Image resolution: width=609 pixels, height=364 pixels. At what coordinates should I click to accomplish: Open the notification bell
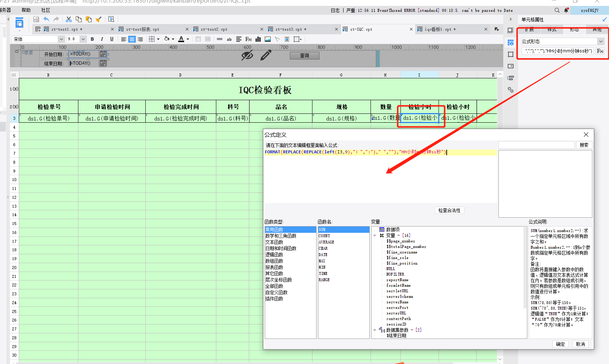pyautogui.click(x=566, y=10)
